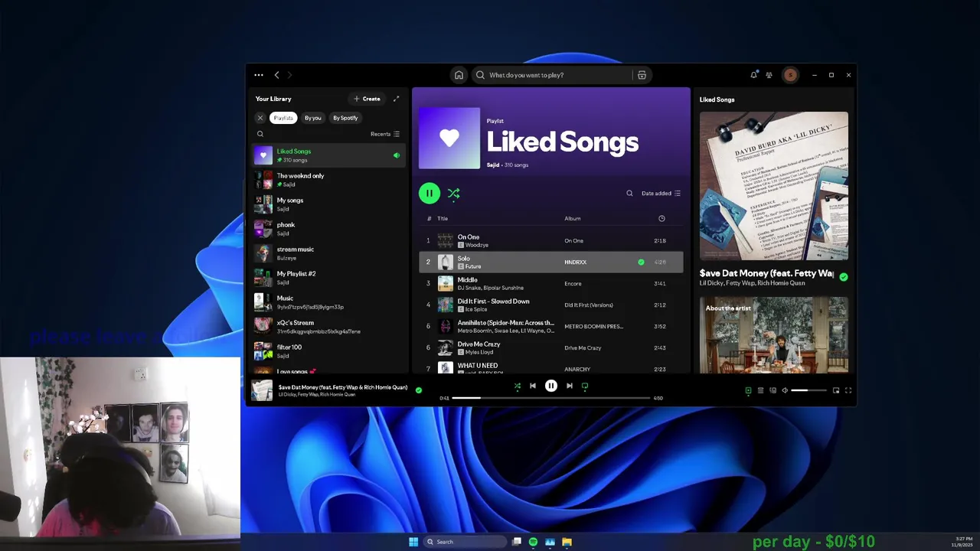Select the By Spotify filter chip

tap(345, 118)
